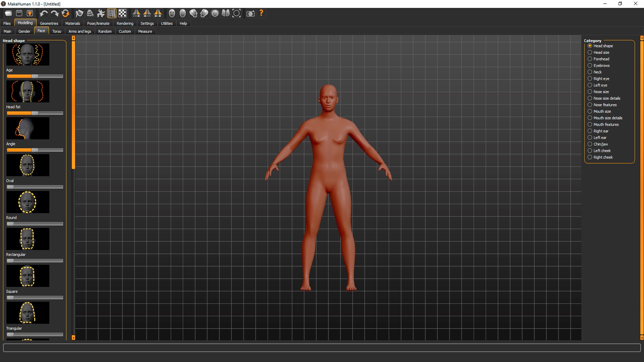
Task: Toggle the Chin/jaw category option
Action: pos(590,144)
